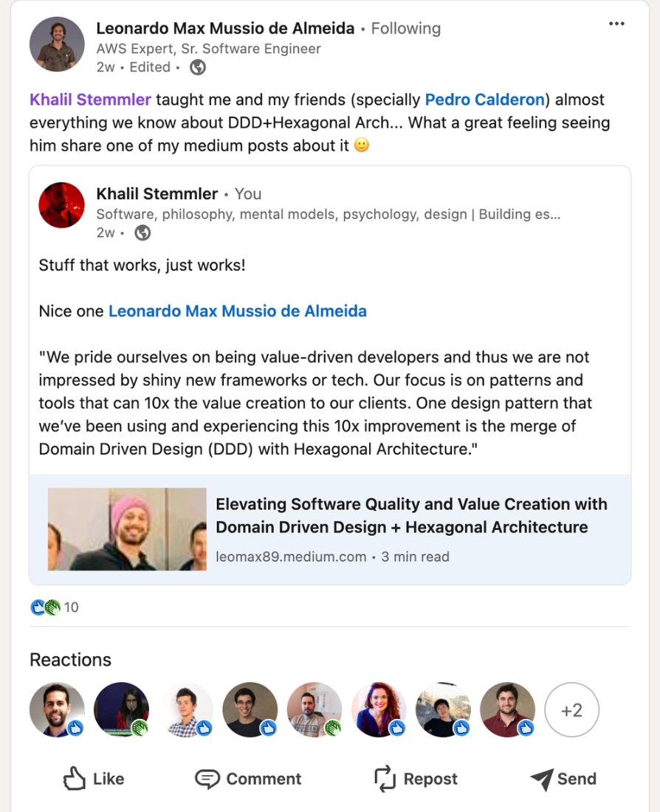Click the blue Leonardo Max Mussio de Almeida mention
The width and height of the screenshot is (660, 812).
coord(237,311)
